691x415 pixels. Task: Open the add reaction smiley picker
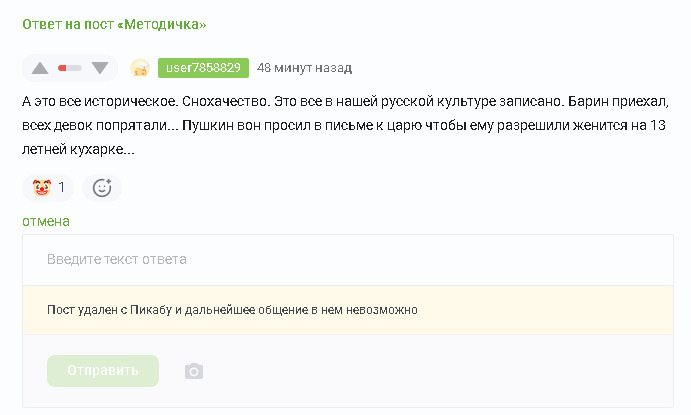click(102, 187)
